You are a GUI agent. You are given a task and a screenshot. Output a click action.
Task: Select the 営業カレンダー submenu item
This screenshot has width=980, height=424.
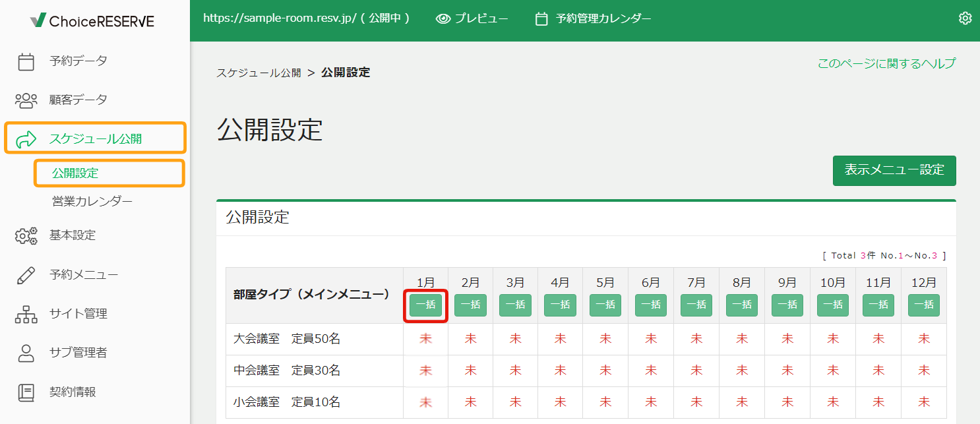(x=92, y=202)
